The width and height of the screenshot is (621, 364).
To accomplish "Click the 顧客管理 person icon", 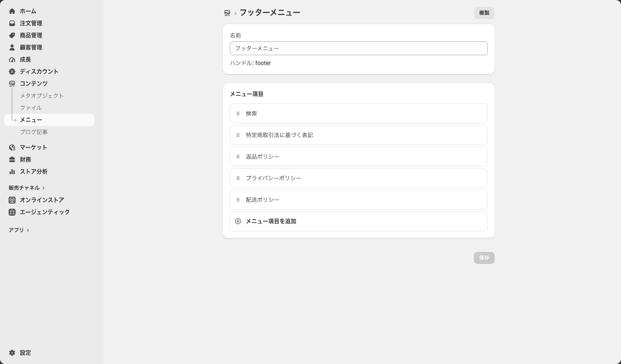I will (x=12, y=47).
